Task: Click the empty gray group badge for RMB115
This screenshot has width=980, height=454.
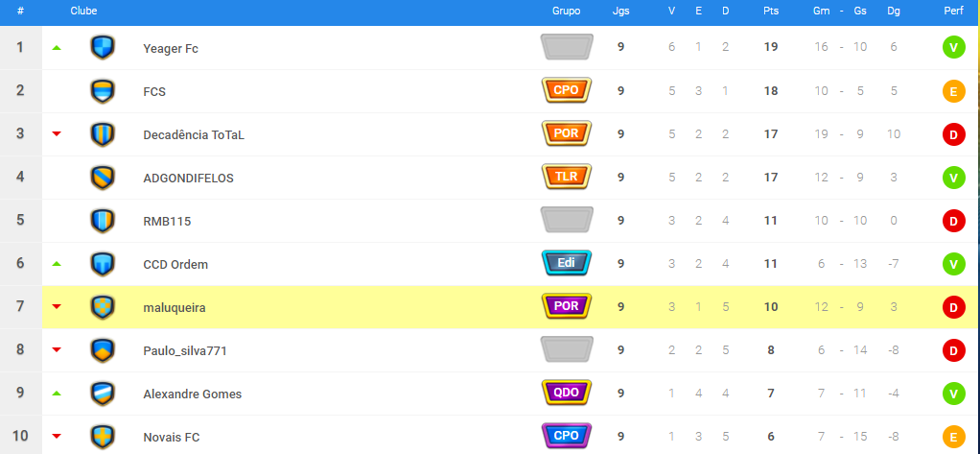Action: pos(567,220)
